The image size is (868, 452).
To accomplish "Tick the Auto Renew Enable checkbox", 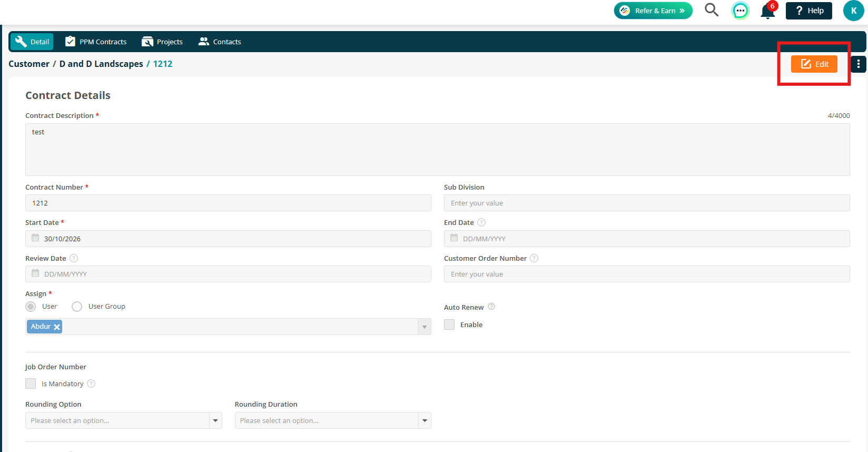I will (x=449, y=325).
